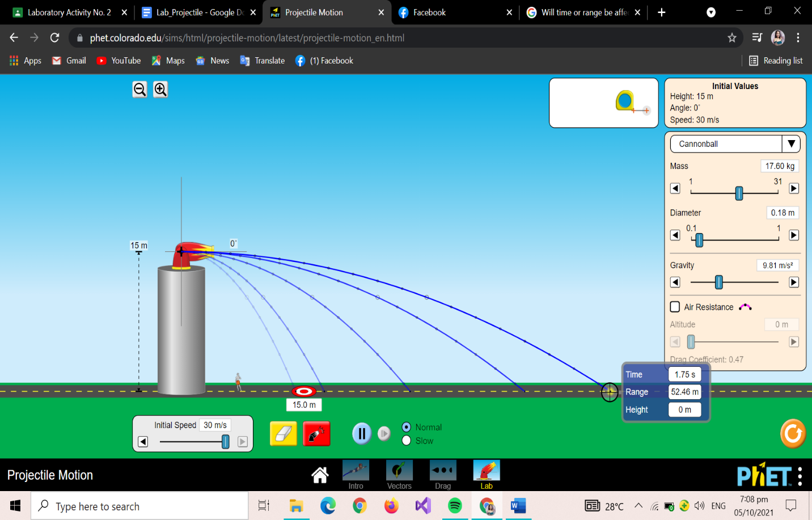Select the zoom-in magnifier tool
Viewport: 812px width, 520px height.
point(160,89)
